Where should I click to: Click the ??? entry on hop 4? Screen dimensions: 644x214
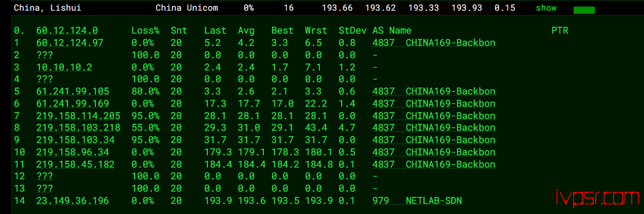[44, 79]
